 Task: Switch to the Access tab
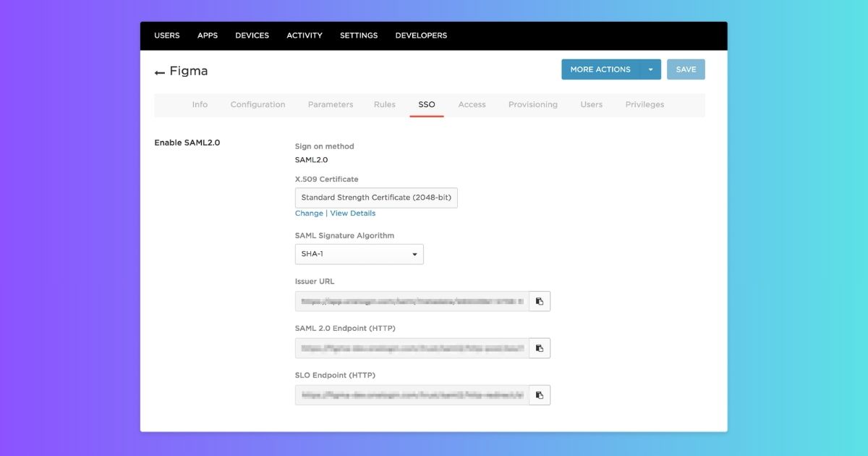(472, 105)
